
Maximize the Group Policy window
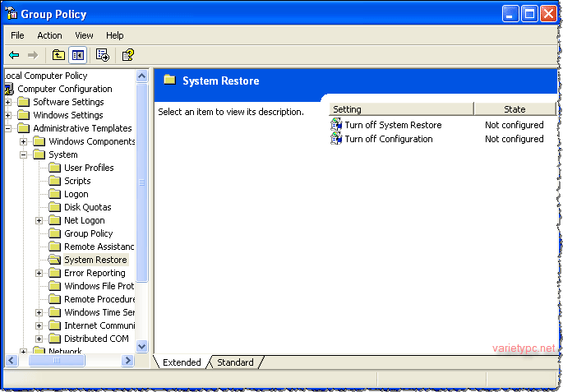click(x=529, y=14)
